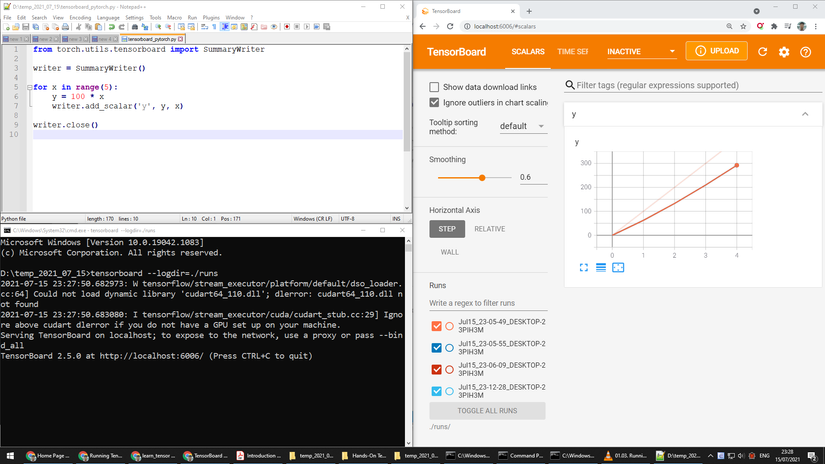Fit chart domain to data
Screen dimensions: 825x464
[x=618, y=267]
